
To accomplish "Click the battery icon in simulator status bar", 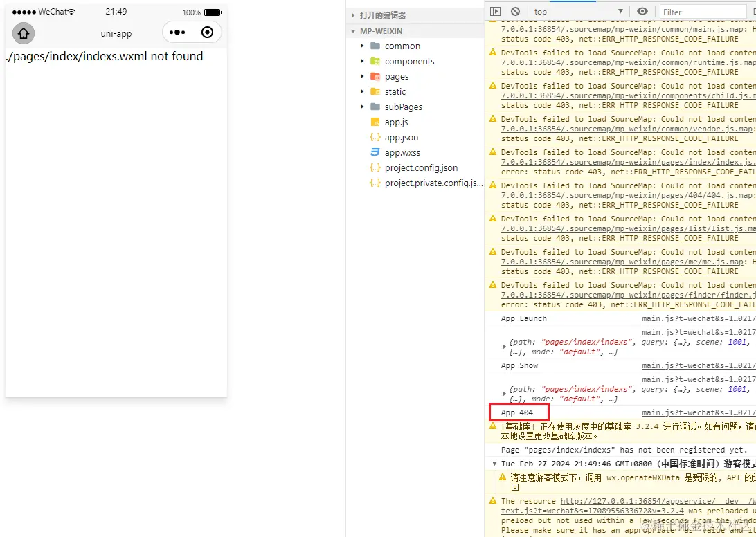I will pos(213,12).
